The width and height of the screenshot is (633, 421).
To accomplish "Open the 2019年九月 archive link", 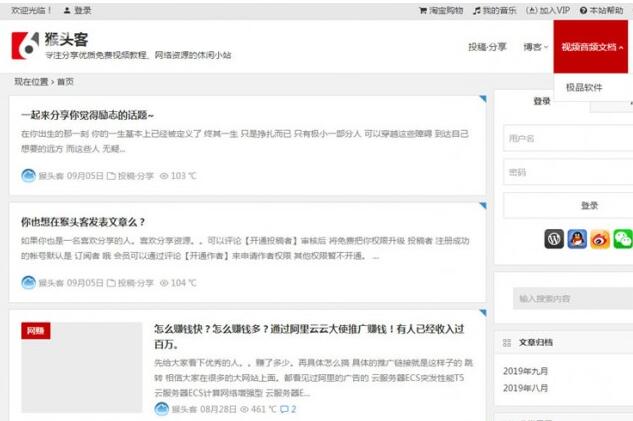I will tap(526, 371).
